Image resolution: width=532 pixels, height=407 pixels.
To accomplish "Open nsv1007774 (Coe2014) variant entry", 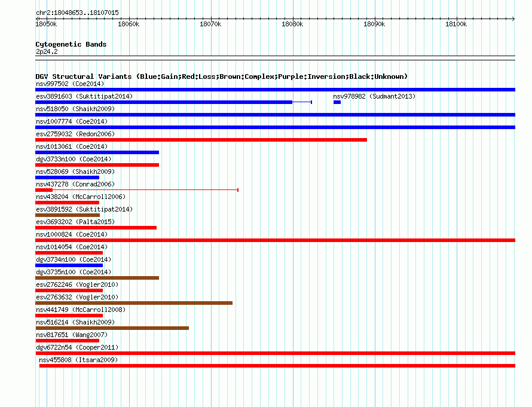I will tap(72, 121).
